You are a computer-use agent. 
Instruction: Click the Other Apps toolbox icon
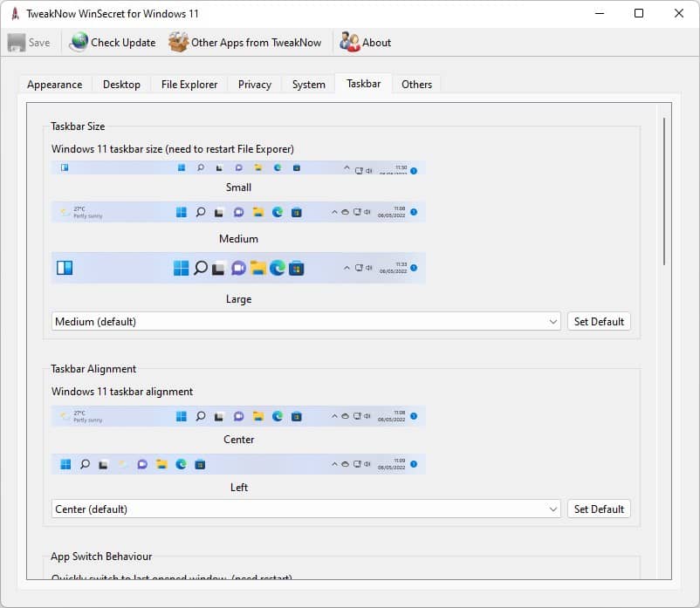(179, 42)
